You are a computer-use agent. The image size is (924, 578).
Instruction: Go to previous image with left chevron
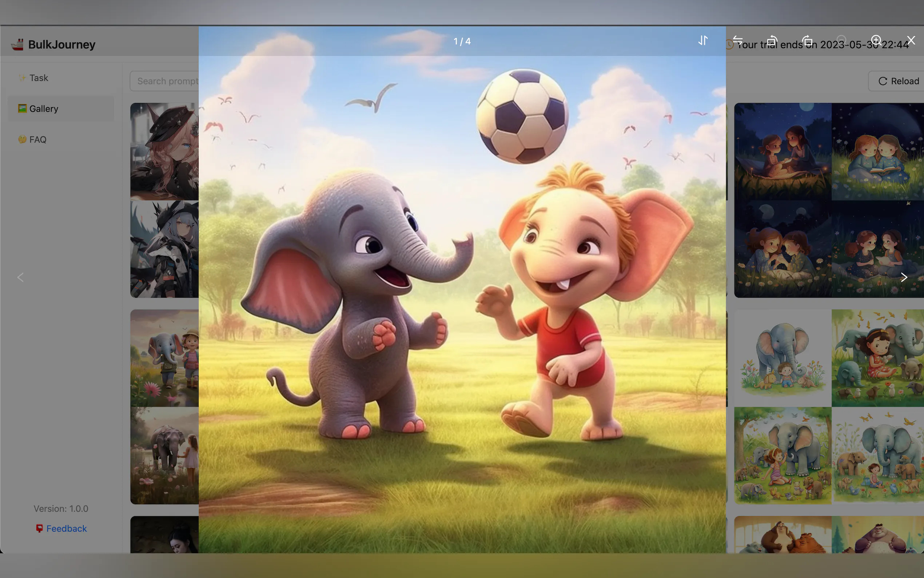pyautogui.click(x=21, y=277)
